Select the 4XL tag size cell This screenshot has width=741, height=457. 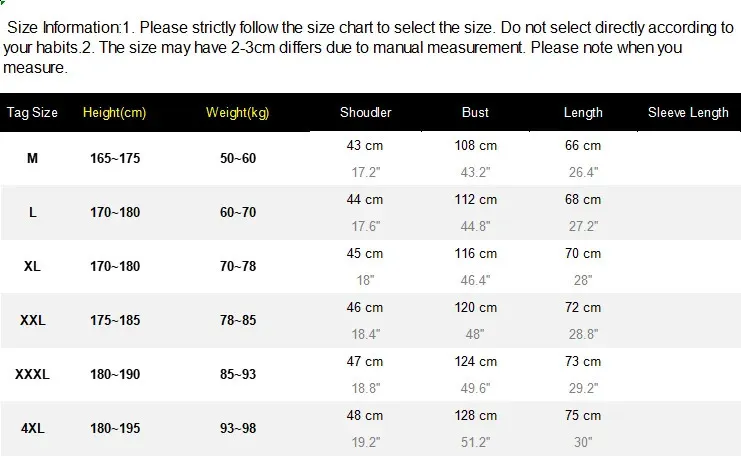tap(32, 429)
